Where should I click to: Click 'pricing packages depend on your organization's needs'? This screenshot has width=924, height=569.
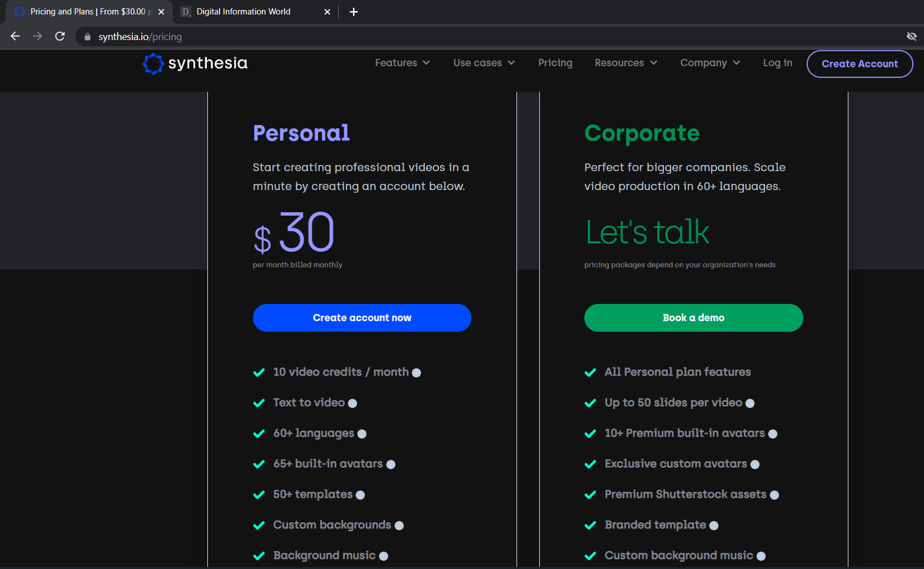(679, 265)
